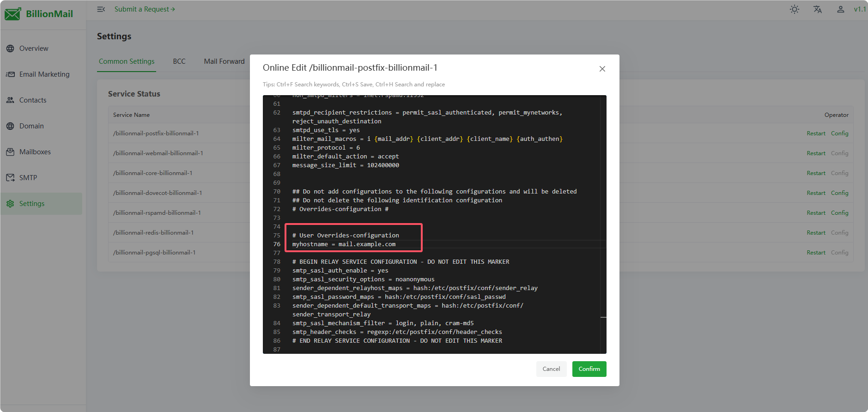Screen dimensions: 868x412
Task: Click the smtp_header_checks line in editor
Action: pos(397,332)
